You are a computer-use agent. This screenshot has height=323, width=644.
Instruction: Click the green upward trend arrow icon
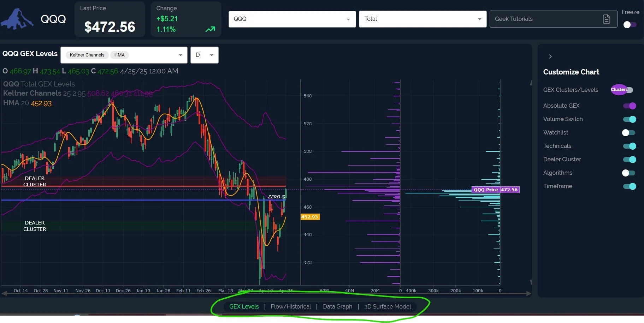pos(210,30)
